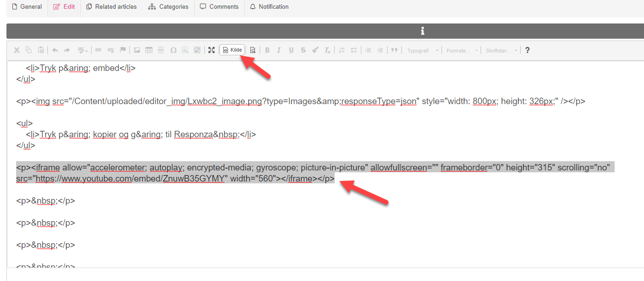
Task: Click the question mark help icon
Action: [528, 50]
